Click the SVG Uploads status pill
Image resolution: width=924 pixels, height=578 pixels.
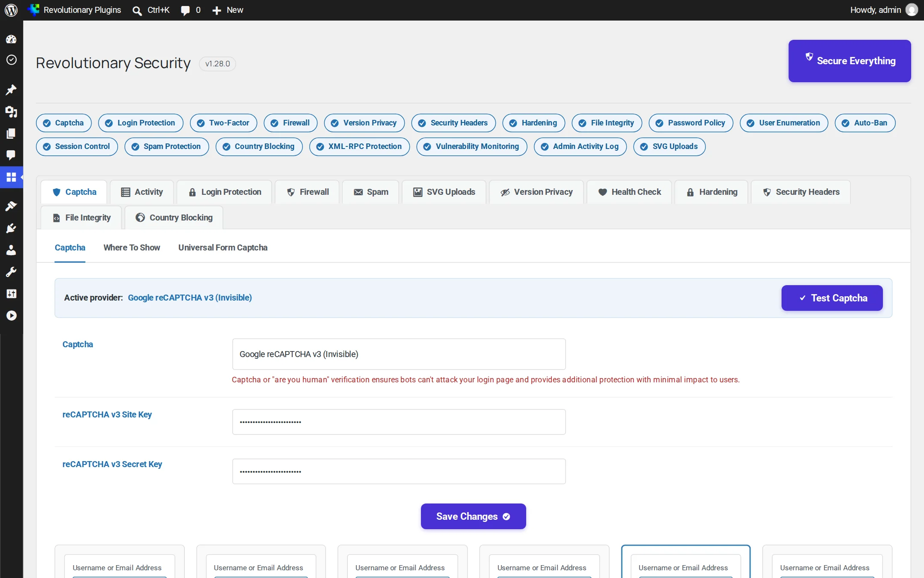(x=669, y=146)
